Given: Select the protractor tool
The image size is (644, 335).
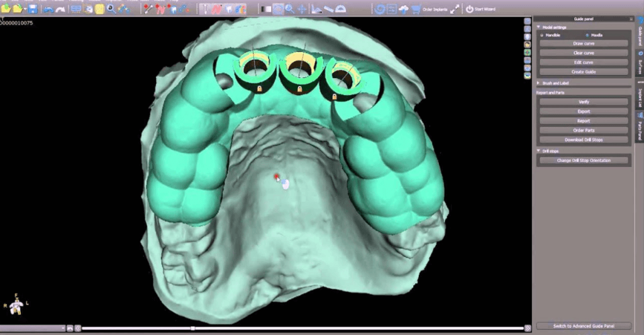Looking at the screenshot, I should coord(340,9).
